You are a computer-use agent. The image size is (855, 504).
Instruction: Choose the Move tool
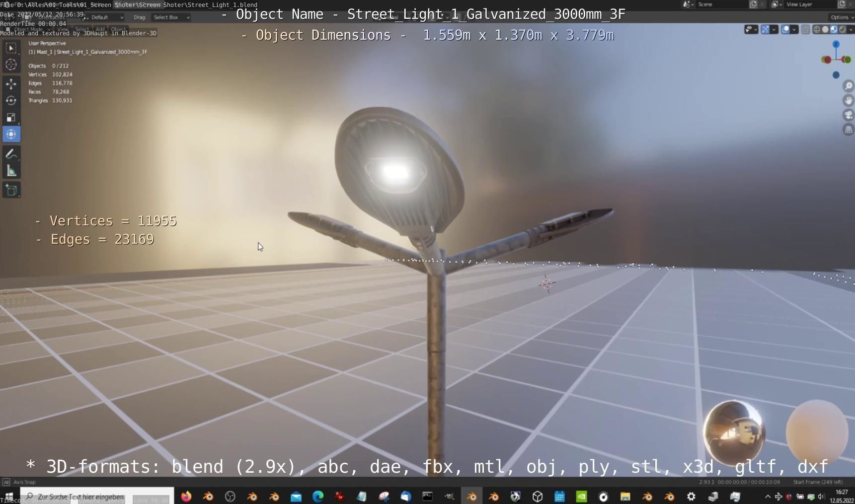point(11,84)
